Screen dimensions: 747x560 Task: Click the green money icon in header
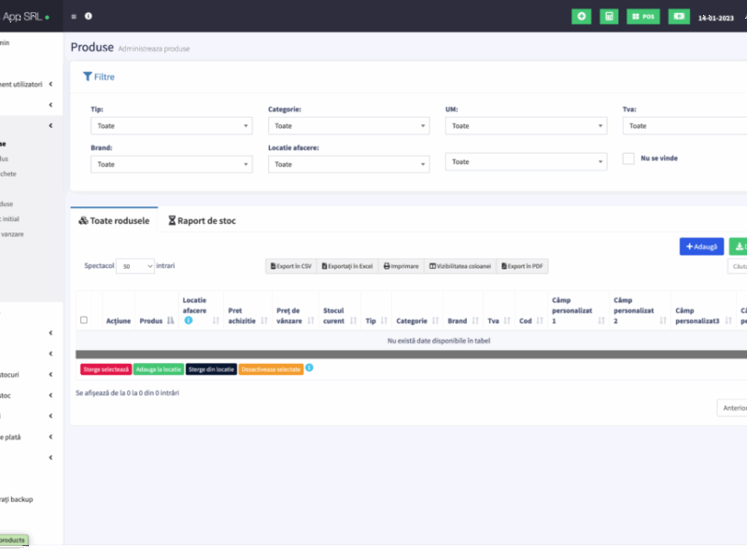pyautogui.click(x=679, y=16)
